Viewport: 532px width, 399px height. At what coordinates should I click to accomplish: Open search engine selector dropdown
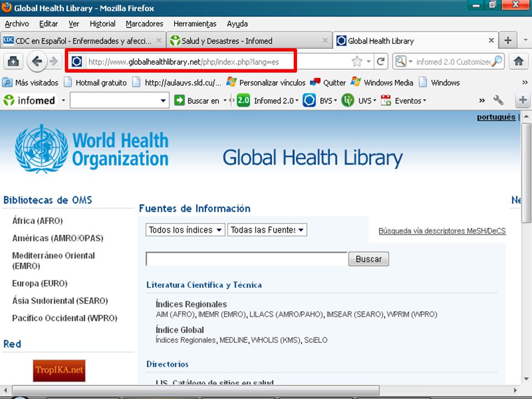[410, 62]
